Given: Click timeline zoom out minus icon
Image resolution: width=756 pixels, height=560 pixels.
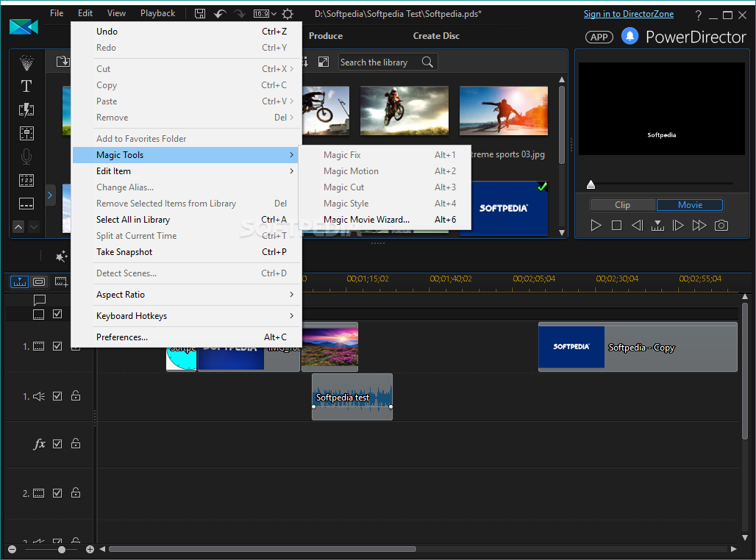Looking at the screenshot, I should (12, 549).
